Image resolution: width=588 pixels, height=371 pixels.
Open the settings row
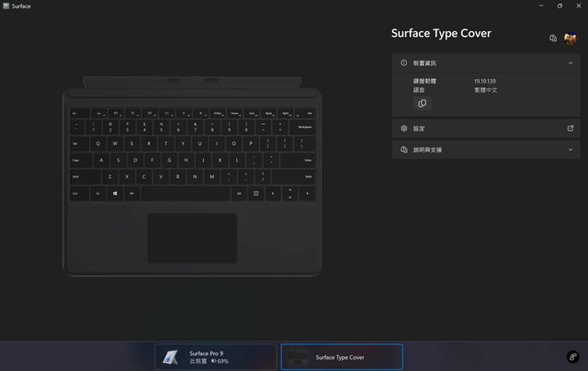coord(486,129)
